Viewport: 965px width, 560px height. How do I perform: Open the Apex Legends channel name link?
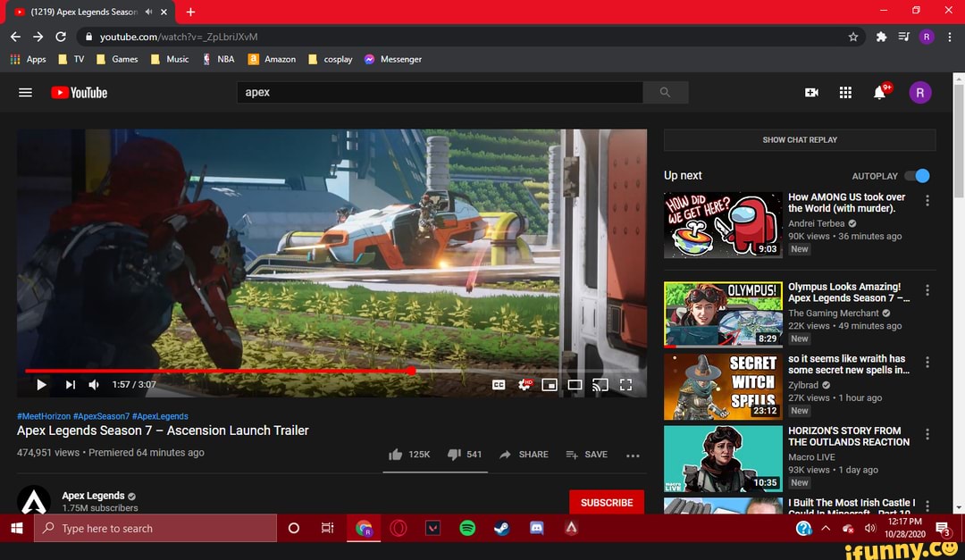(93, 496)
